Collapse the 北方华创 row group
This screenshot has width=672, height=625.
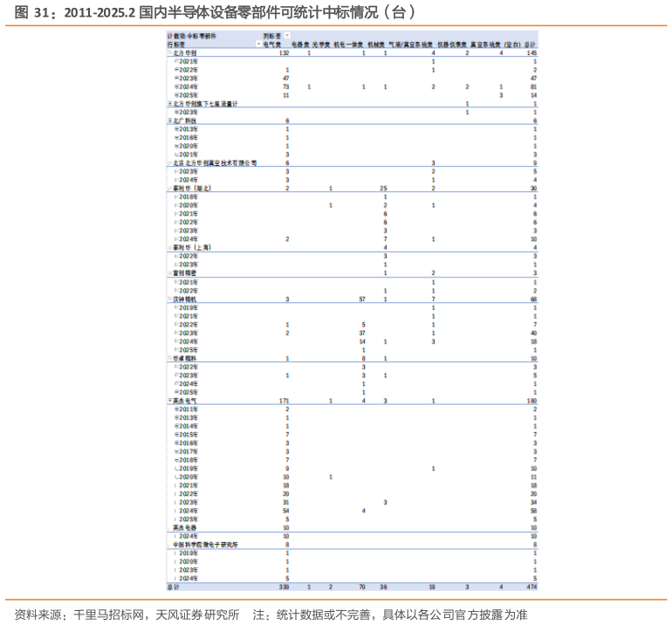(169, 53)
